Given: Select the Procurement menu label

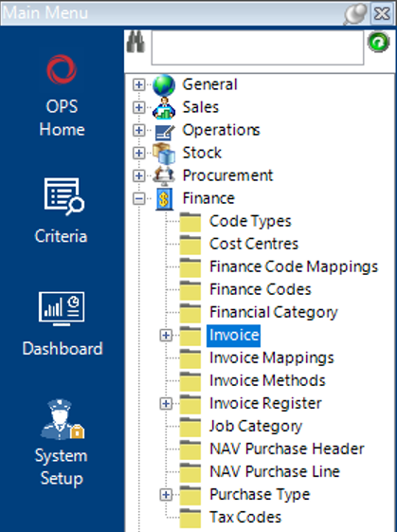Looking at the screenshot, I should [x=227, y=175].
